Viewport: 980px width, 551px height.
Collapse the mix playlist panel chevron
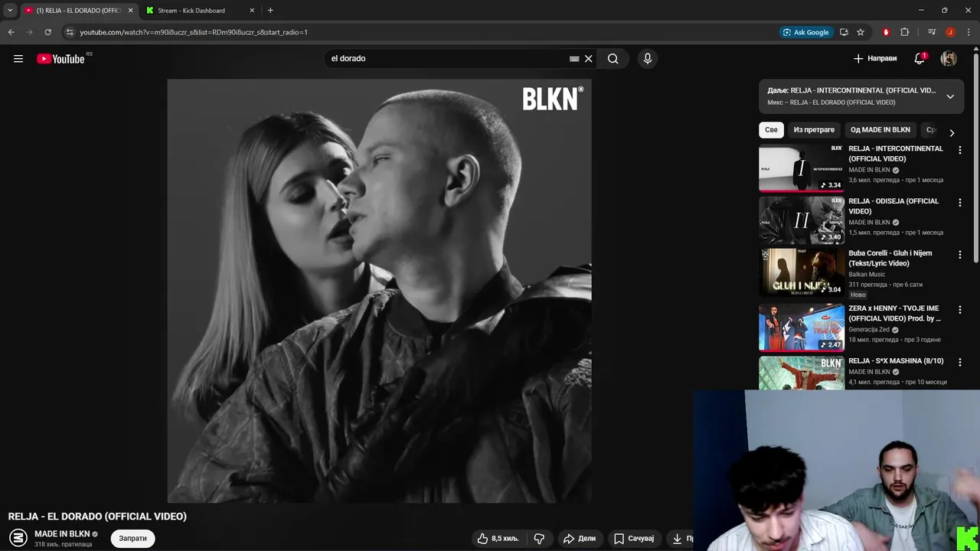click(x=950, y=96)
